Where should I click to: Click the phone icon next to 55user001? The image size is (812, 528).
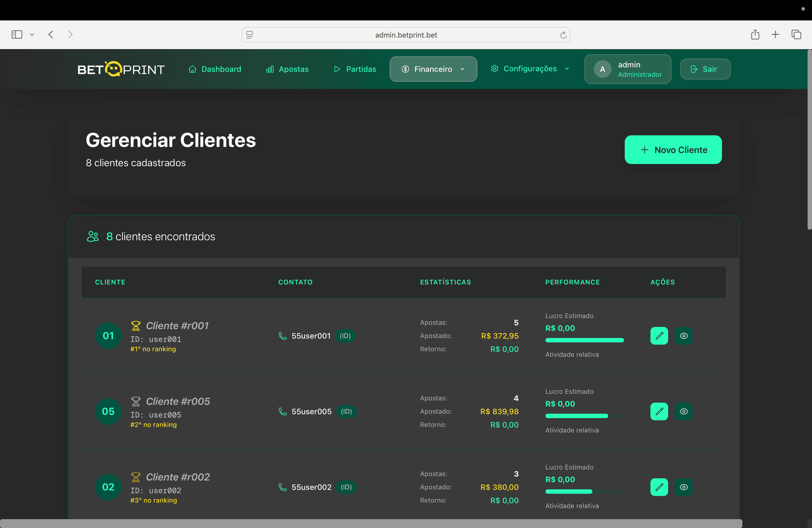click(x=283, y=336)
